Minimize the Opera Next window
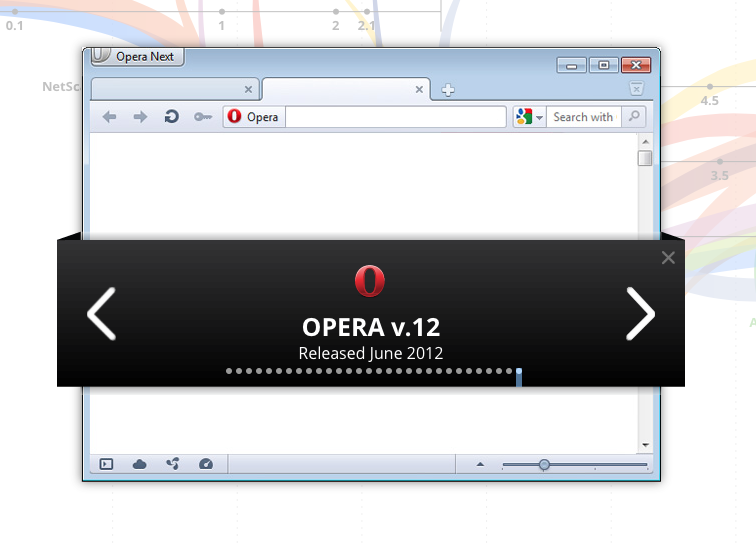 [x=571, y=65]
